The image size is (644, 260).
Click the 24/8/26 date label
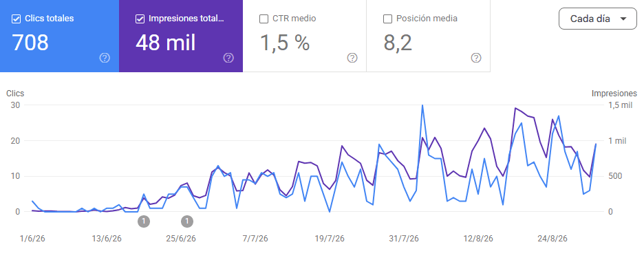(x=552, y=239)
